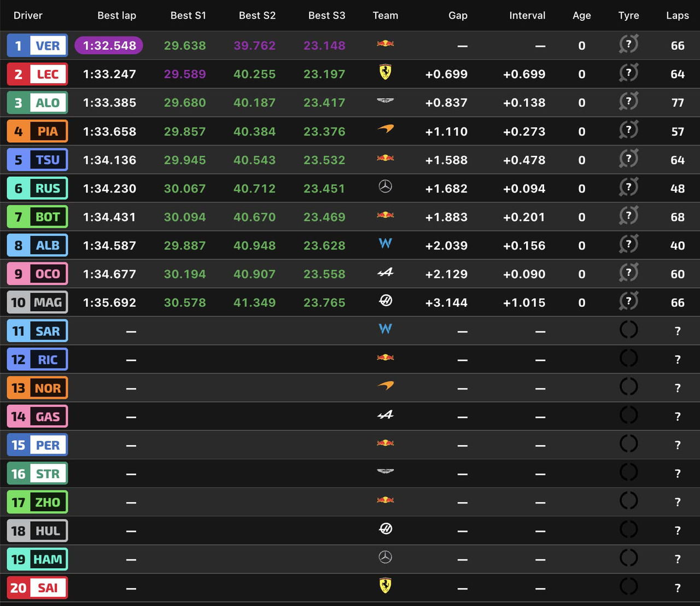Sort by the Best lap column header
The height and width of the screenshot is (606, 700).
[x=116, y=15]
